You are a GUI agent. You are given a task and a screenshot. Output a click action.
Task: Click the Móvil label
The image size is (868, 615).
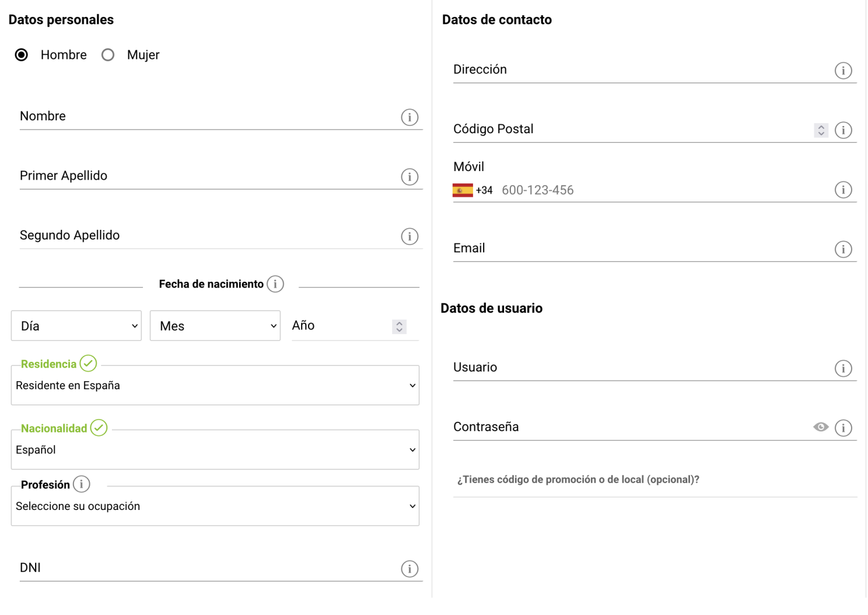point(468,167)
